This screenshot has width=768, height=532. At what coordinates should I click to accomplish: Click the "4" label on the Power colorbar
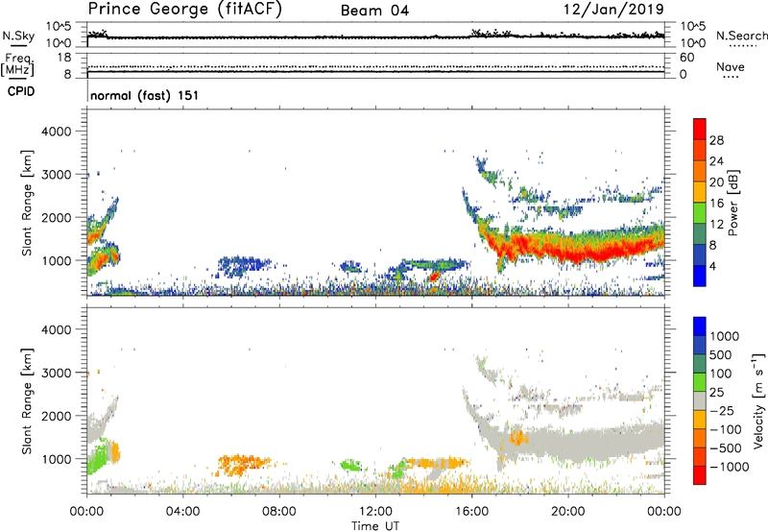pos(713,267)
